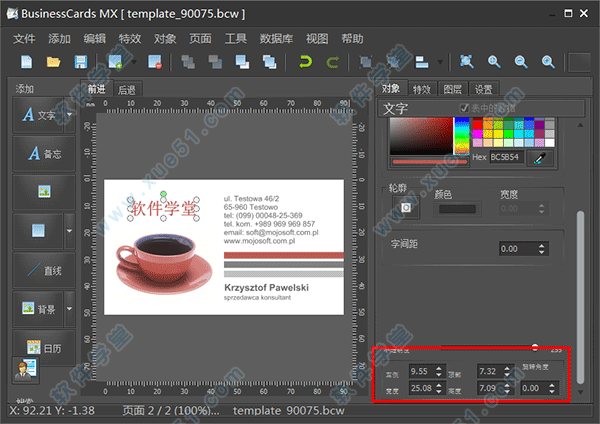Open dropdown arrow beside add page icon

coord(134,62)
